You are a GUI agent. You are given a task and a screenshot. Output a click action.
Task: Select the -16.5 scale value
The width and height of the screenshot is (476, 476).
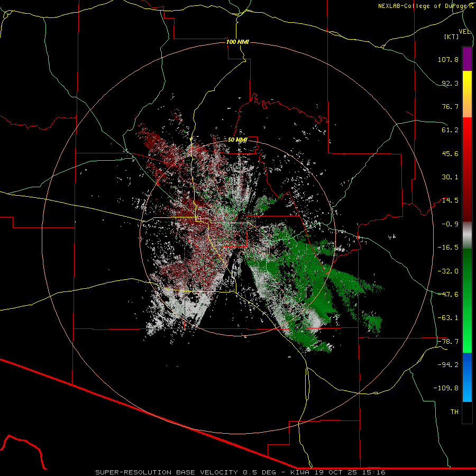tap(448, 248)
